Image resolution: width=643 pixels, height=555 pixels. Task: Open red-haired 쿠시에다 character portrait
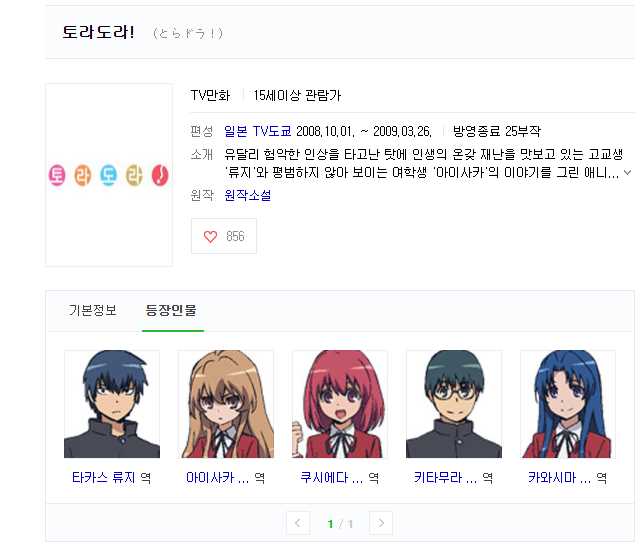(x=340, y=404)
